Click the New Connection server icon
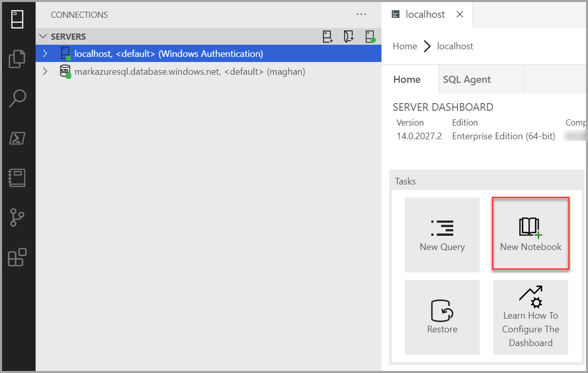The image size is (588, 373). pyautogui.click(x=328, y=37)
